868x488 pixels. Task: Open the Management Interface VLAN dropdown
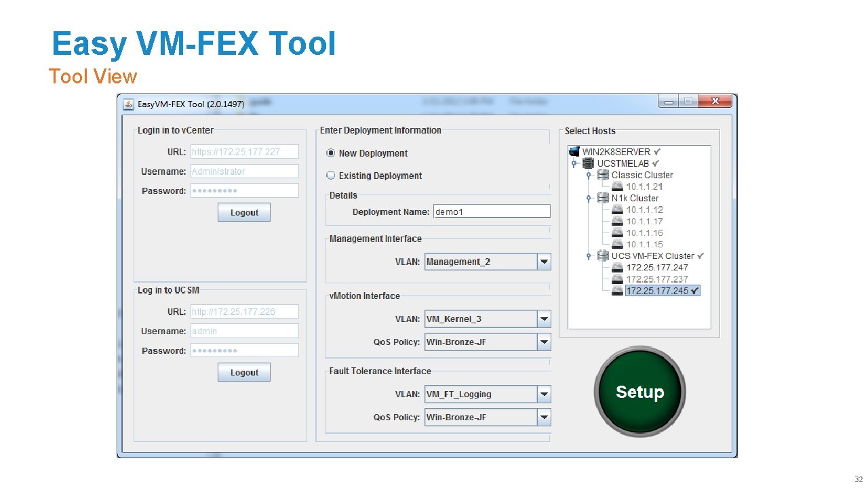(x=544, y=262)
